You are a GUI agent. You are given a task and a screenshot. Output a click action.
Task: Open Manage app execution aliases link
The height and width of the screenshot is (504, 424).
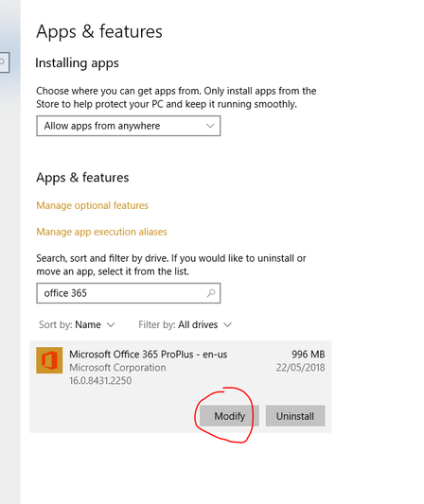101,232
